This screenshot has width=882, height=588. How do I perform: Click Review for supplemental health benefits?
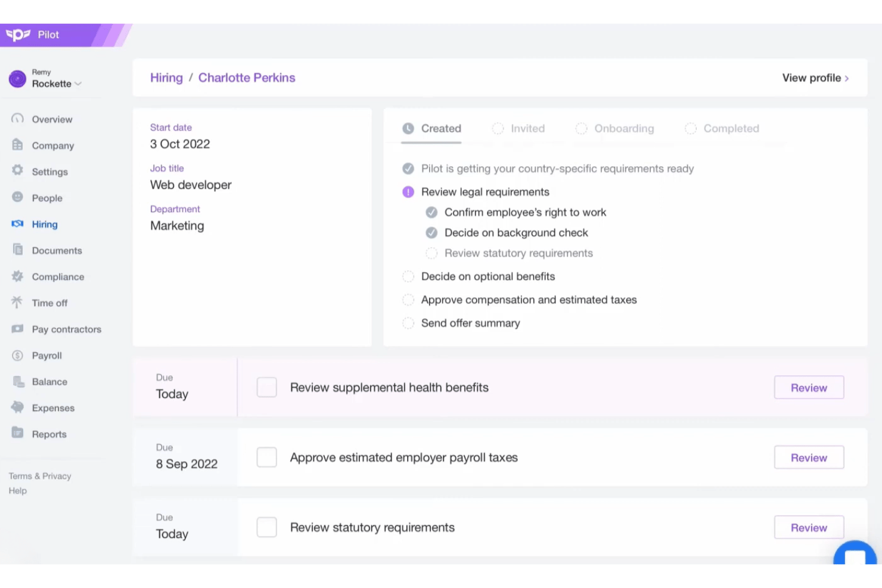[809, 388]
